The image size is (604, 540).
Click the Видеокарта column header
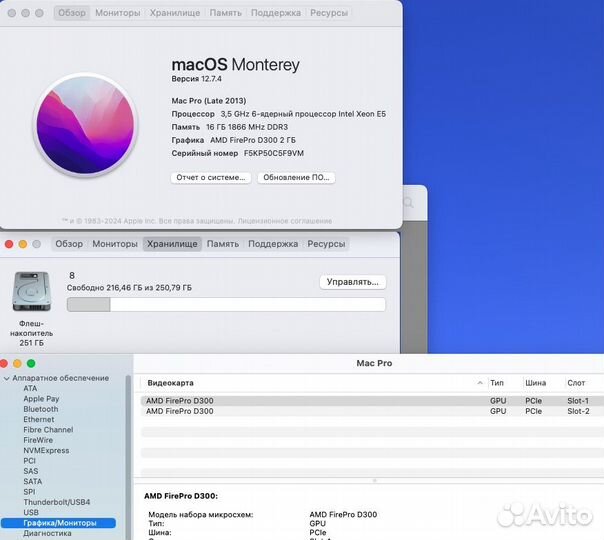[x=170, y=383]
